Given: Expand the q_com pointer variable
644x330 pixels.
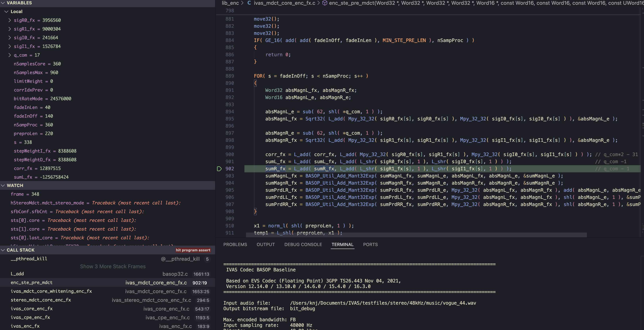Looking at the screenshot, I should tap(10, 55).
